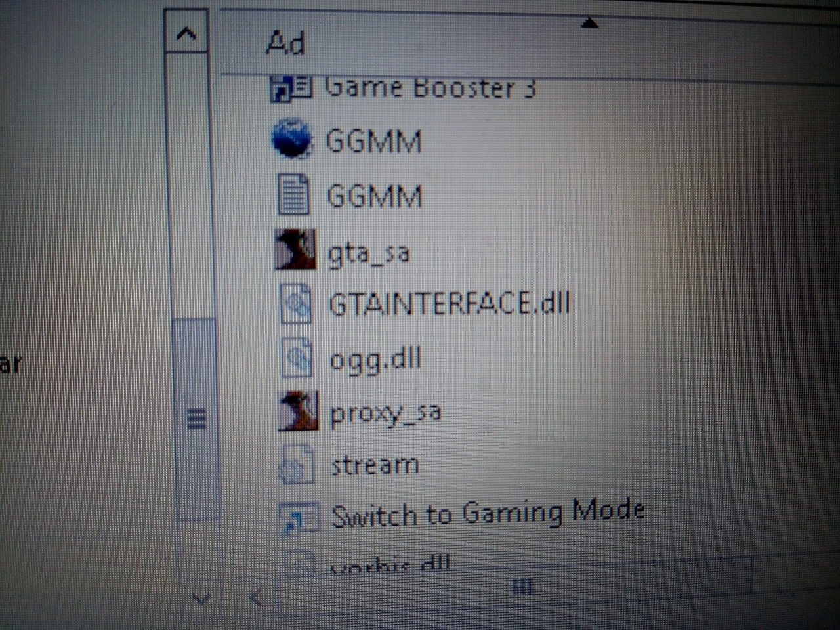
Task: Select the proxy_sa executable icon
Action: [x=298, y=411]
